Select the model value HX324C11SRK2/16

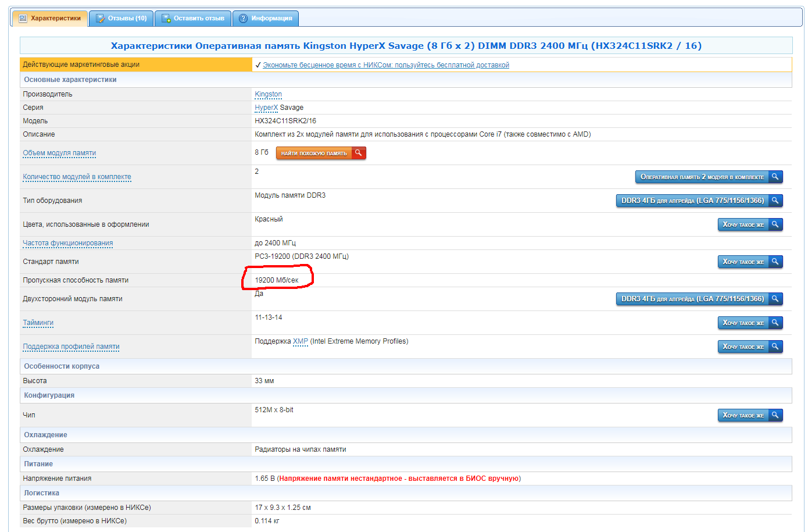pyautogui.click(x=285, y=121)
